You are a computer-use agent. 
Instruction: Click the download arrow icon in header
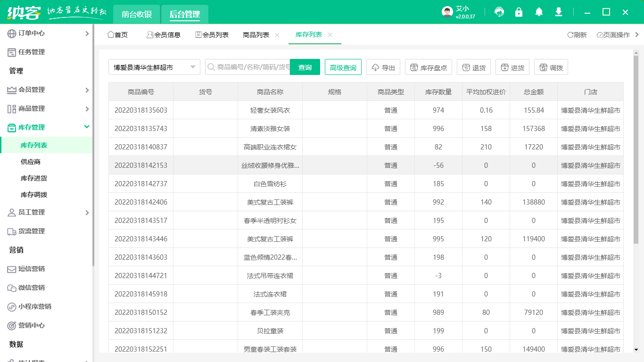click(559, 12)
